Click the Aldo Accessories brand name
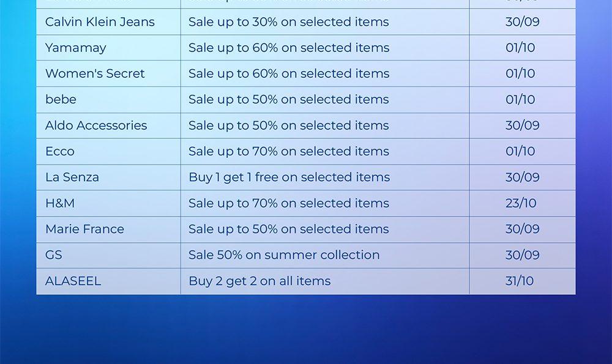 coord(96,125)
